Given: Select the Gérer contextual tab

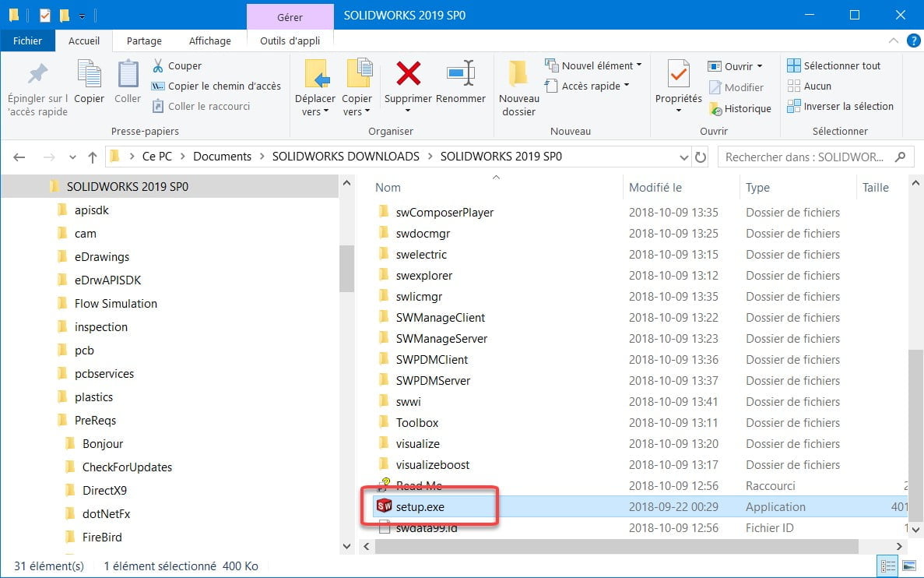Looking at the screenshot, I should (x=290, y=17).
